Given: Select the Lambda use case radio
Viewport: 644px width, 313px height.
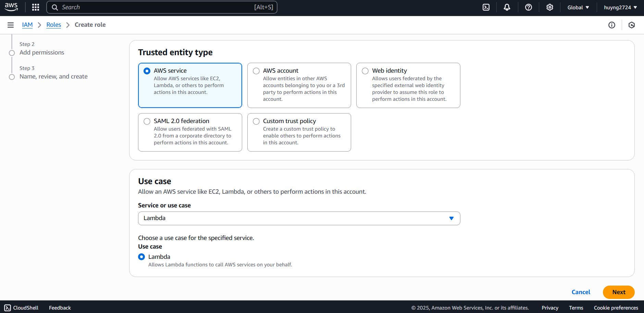Looking at the screenshot, I should point(141,257).
